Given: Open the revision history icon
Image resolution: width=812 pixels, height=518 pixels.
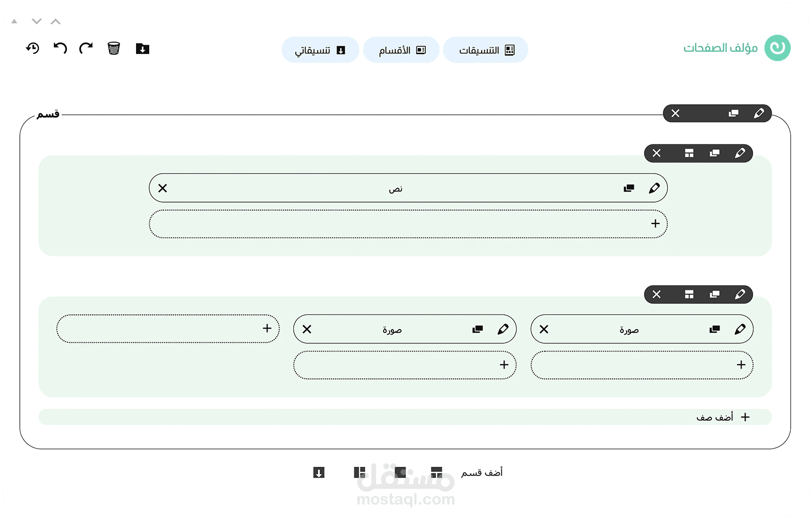Looking at the screenshot, I should coord(32,48).
